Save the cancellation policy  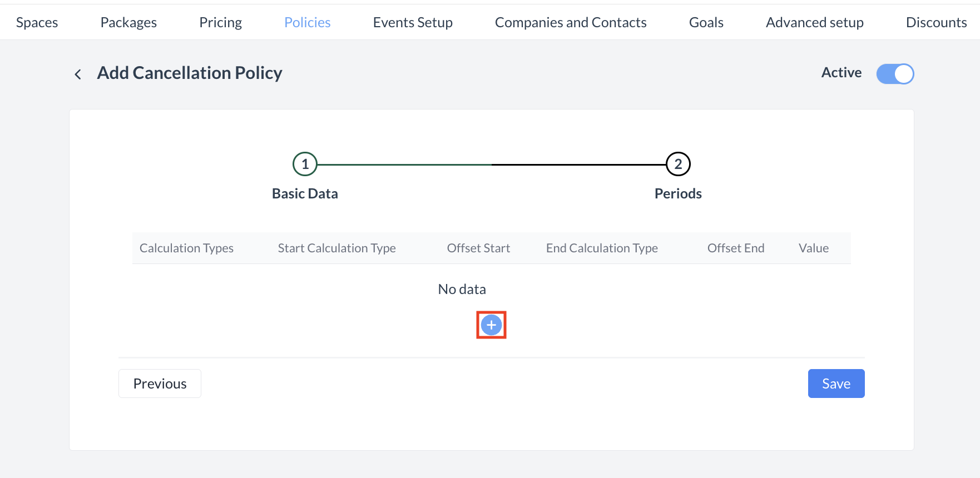pos(836,384)
